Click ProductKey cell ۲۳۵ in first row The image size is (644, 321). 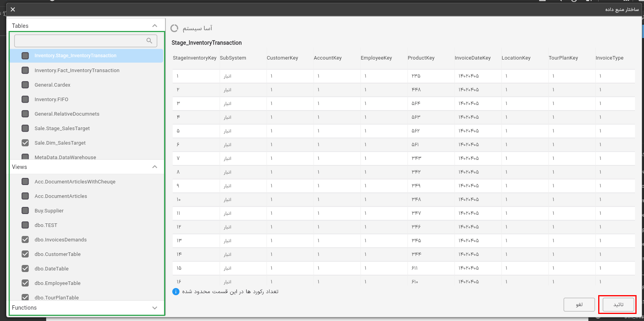point(416,76)
